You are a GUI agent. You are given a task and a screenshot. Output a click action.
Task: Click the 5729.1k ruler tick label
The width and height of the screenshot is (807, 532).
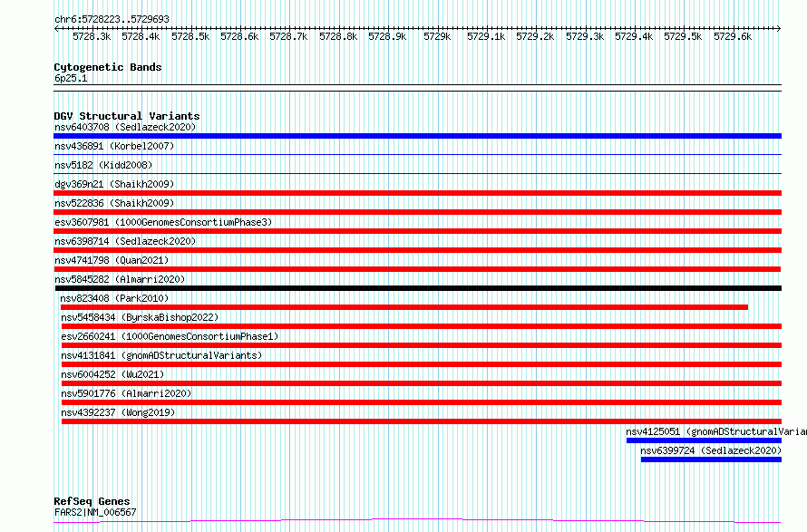(x=486, y=36)
